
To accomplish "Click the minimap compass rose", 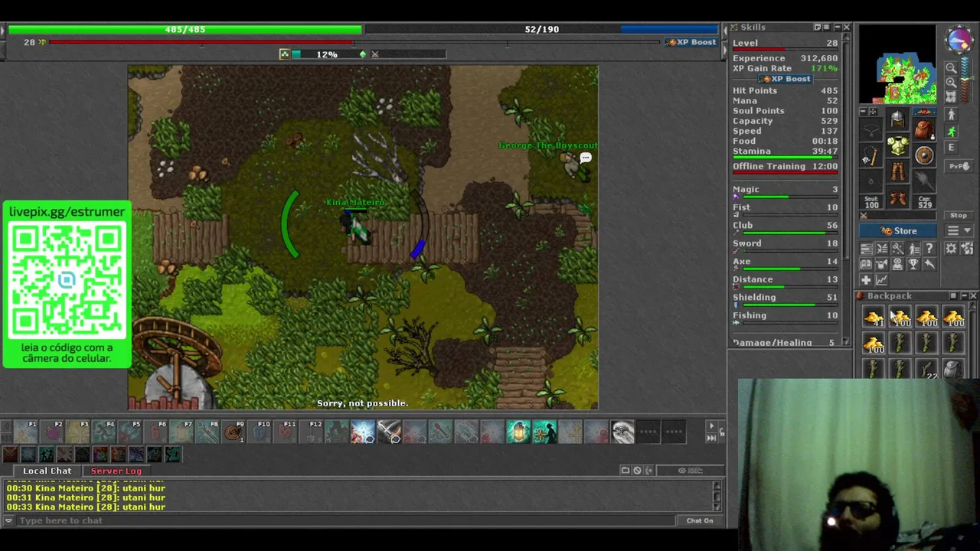I will 958,40.
